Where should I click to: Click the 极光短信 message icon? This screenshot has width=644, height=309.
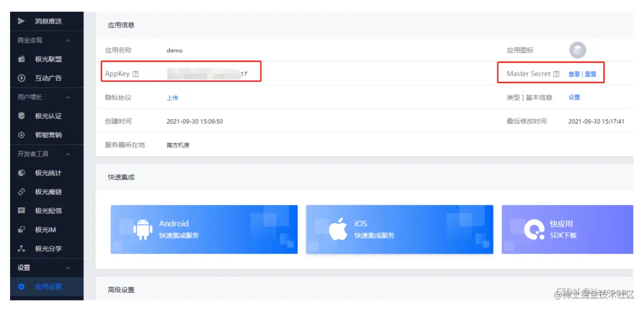(21, 211)
